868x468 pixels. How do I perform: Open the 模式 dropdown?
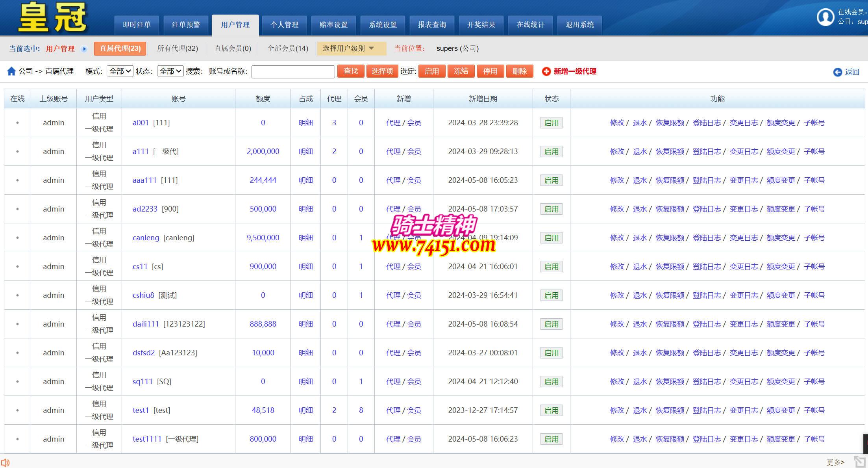120,71
